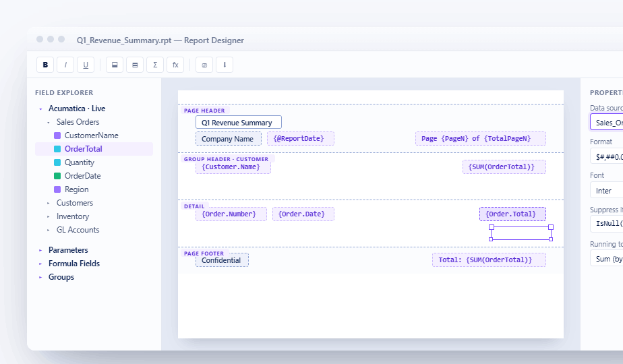
Task: Click the horizontal lines icon before Sigma
Action: click(x=135, y=65)
